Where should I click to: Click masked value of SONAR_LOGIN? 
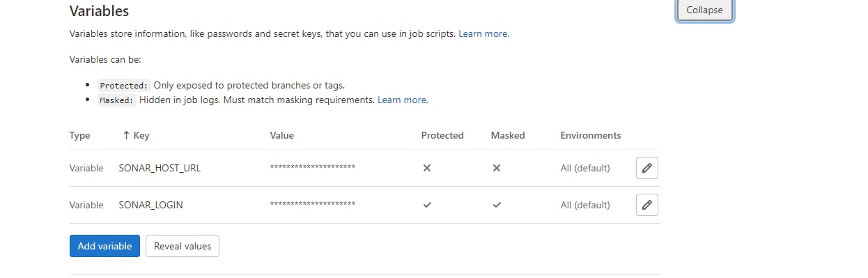[312, 205]
